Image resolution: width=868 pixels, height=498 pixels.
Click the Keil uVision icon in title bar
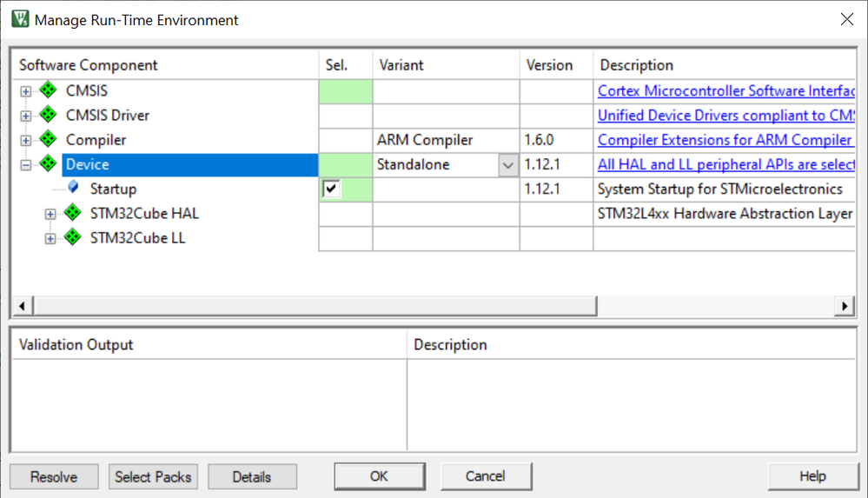coord(21,19)
